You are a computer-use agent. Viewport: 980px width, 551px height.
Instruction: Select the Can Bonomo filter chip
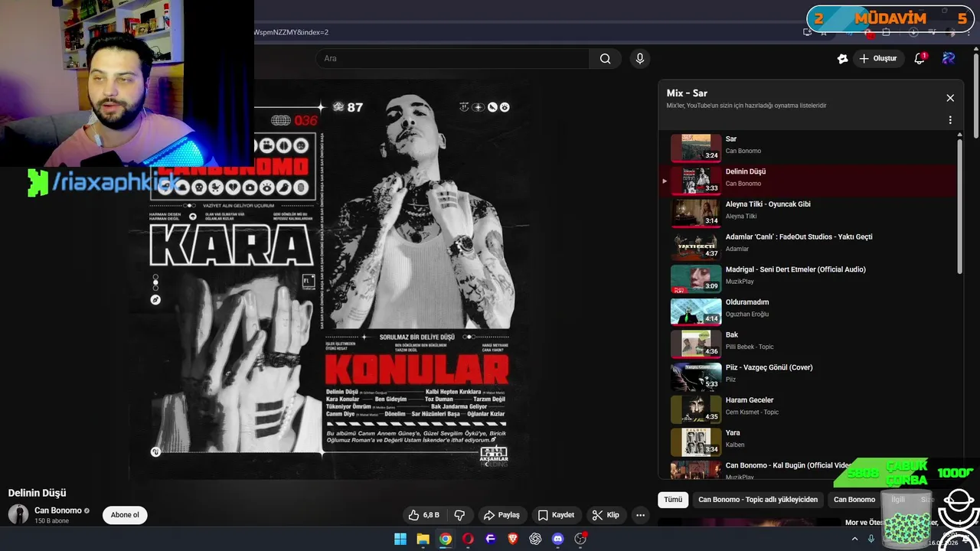[x=854, y=500]
